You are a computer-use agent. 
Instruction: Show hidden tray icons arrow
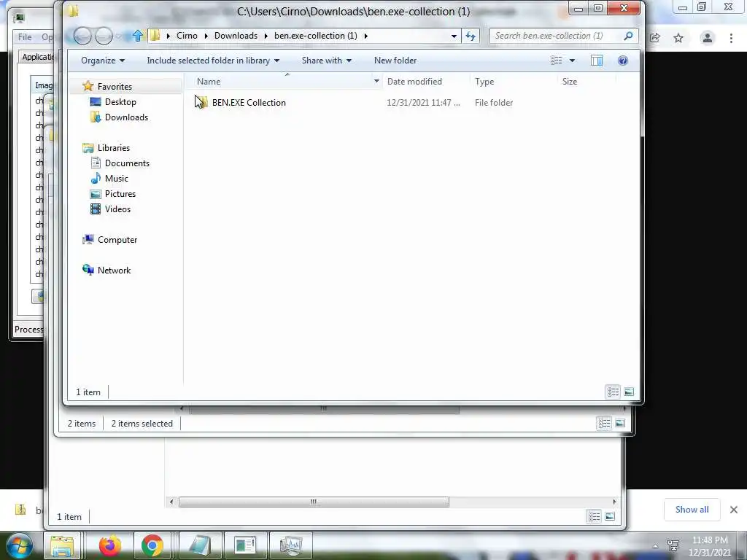coord(656,546)
